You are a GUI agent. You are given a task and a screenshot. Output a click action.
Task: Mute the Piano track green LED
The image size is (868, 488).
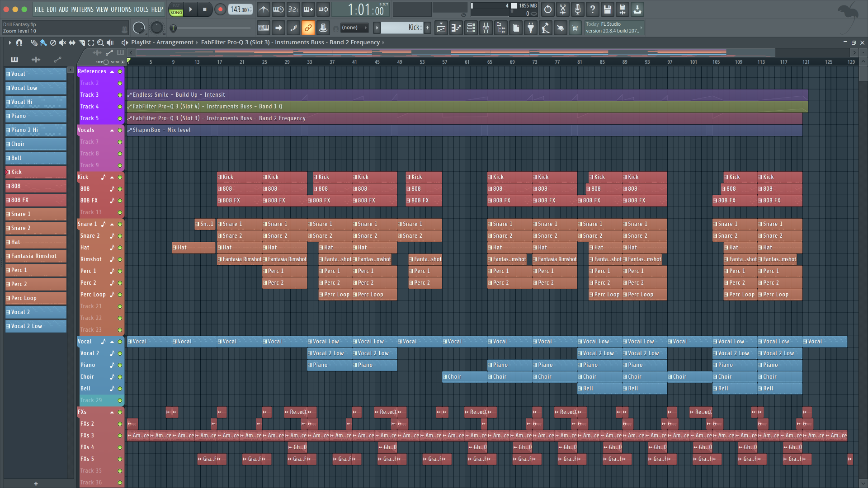[120, 365]
